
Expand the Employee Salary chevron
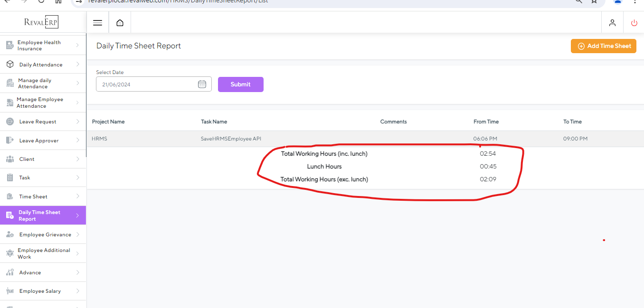[77, 291]
